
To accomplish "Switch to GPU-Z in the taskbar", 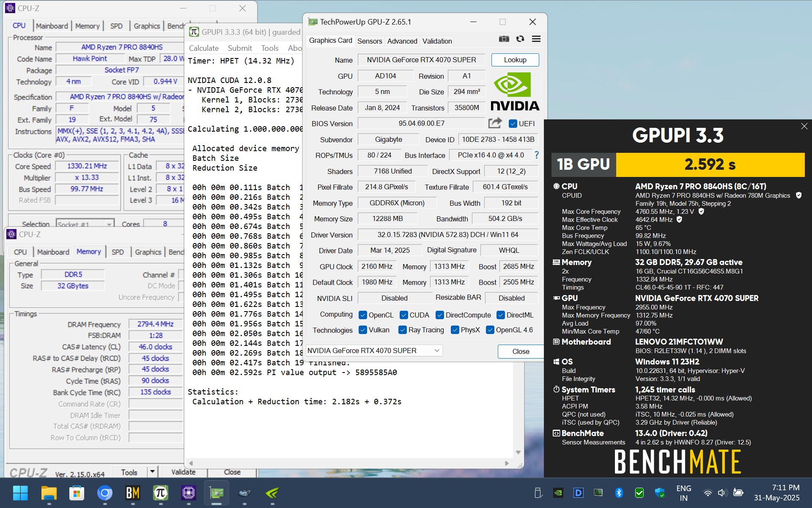I will coord(216,493).
